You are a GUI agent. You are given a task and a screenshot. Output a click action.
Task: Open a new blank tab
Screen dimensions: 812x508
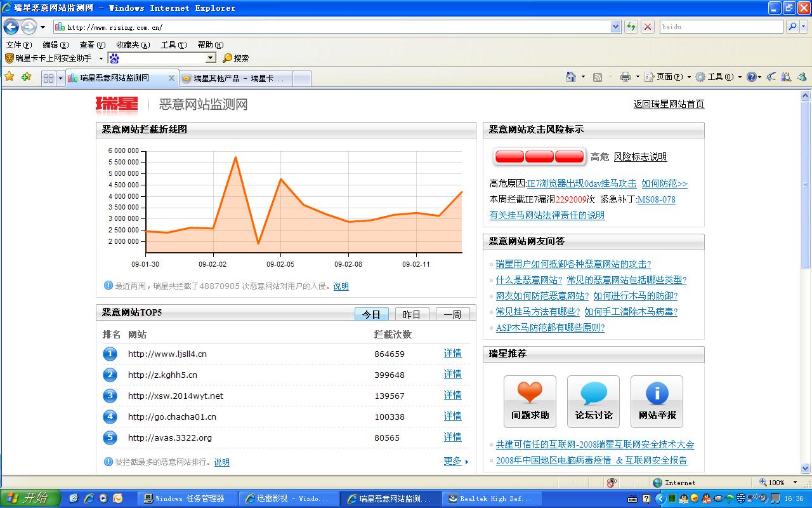coord(302,78)
